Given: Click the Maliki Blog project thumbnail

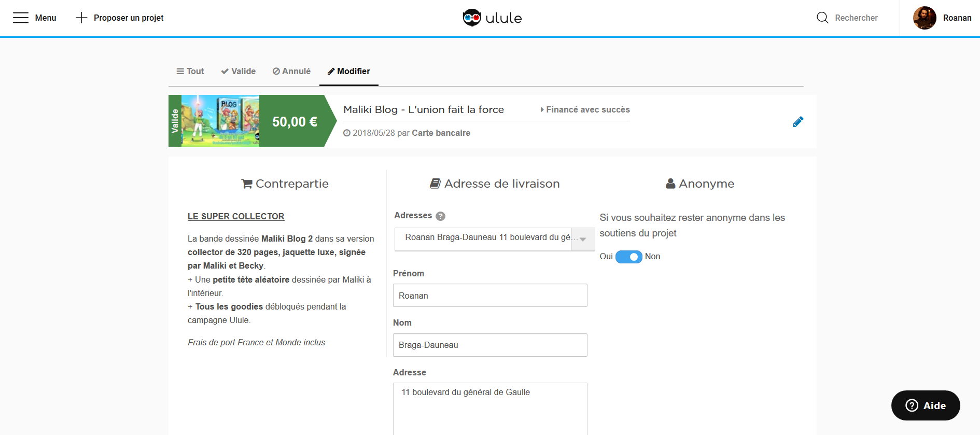Looking at the screenshot, I should [x=220, y=121].
